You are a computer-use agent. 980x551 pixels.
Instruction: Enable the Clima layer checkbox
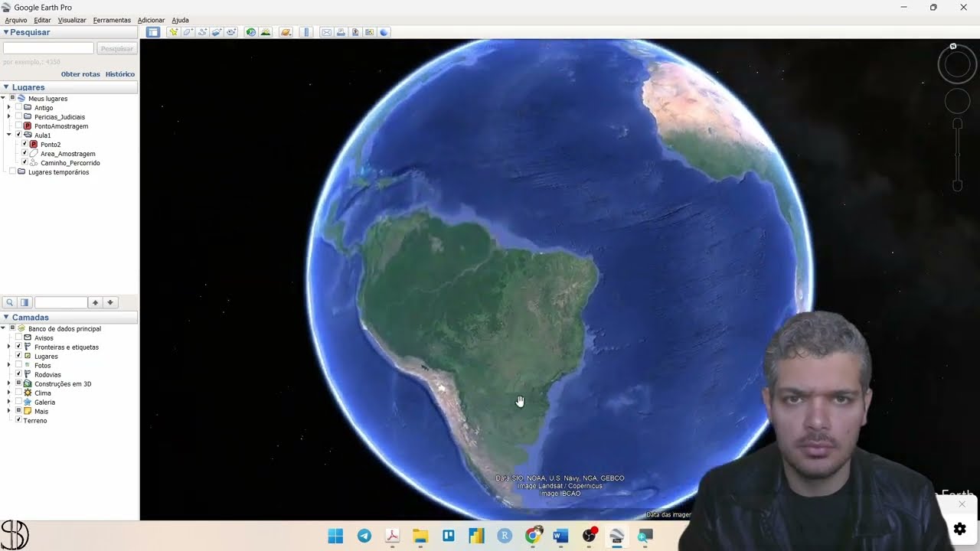coord(18,393)
